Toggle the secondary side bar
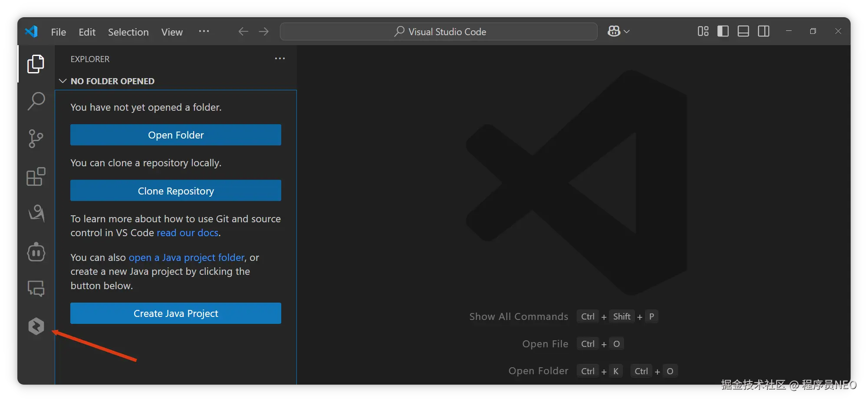Viewport: 868px width, 402px height. pyautogui.click(x=764, y=31)
